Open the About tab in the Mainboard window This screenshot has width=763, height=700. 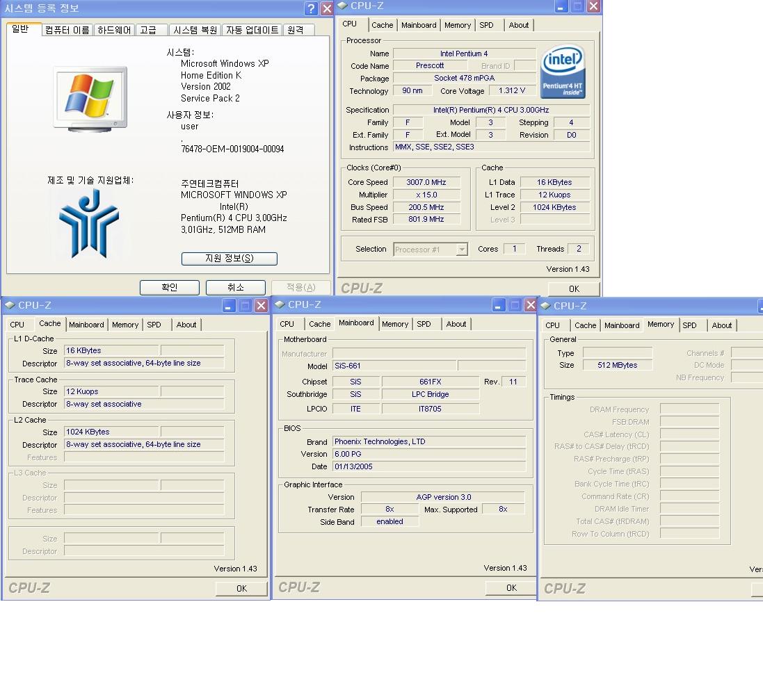456,324
